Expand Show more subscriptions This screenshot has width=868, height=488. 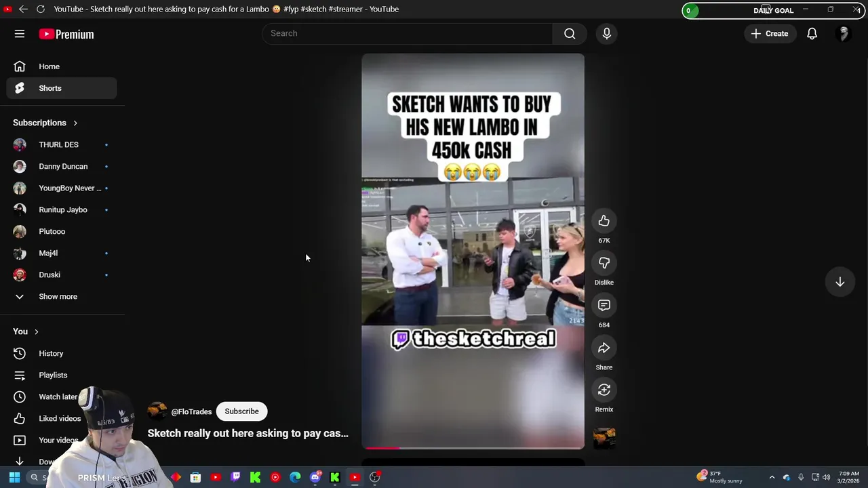pos(62,296)
